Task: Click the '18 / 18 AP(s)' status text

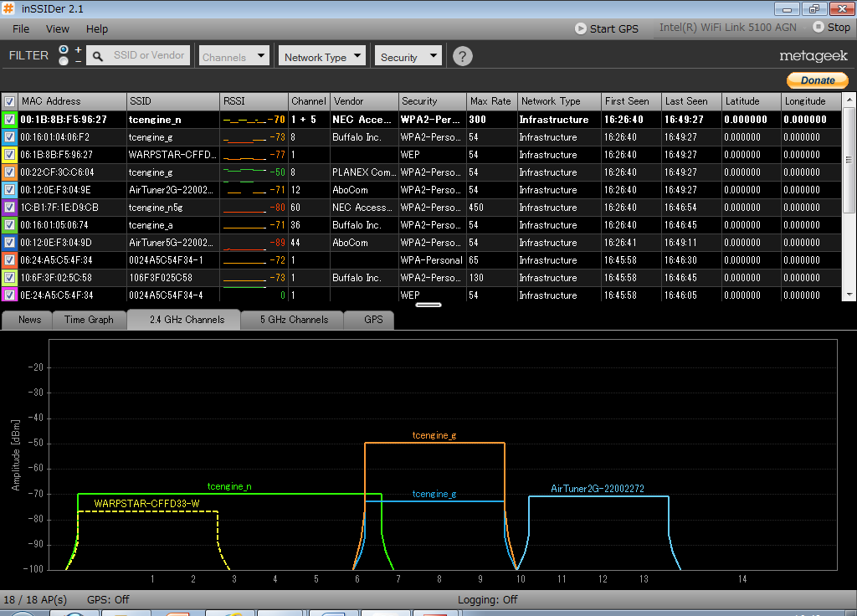Action: [x=35, y=599]
